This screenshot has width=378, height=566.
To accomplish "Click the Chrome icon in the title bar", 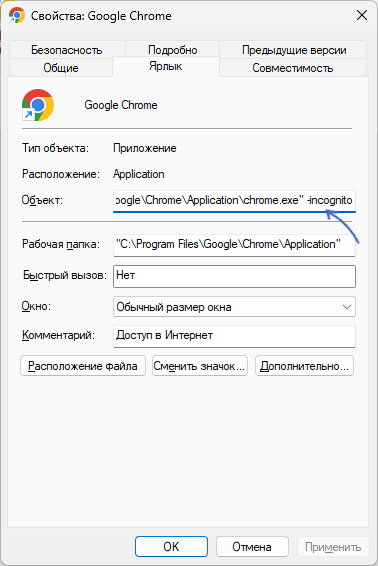I will pos(17,16).
